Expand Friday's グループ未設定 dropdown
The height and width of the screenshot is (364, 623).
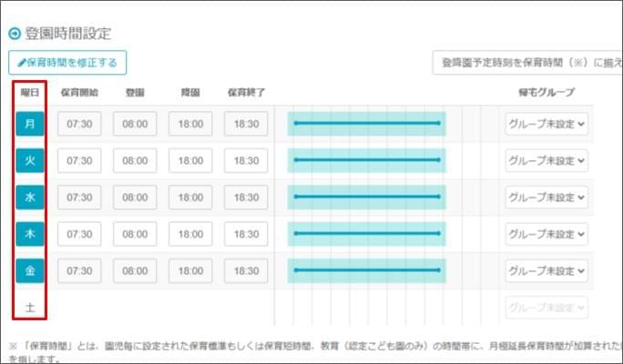pos(546,270)
